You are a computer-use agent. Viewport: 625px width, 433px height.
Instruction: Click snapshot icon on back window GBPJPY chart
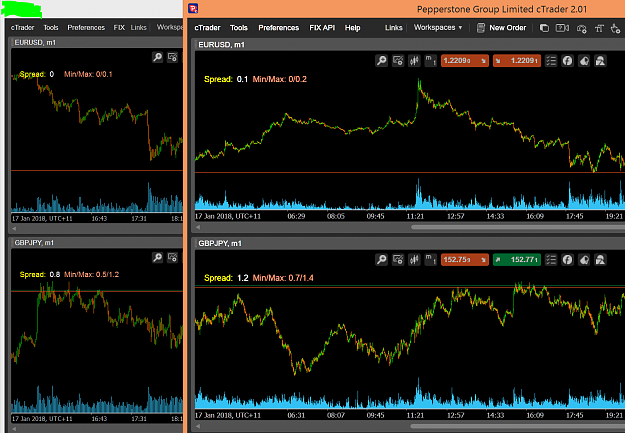click(173, 258)
